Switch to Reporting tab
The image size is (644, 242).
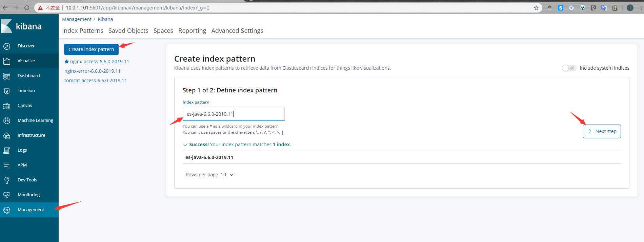(192, 30)
